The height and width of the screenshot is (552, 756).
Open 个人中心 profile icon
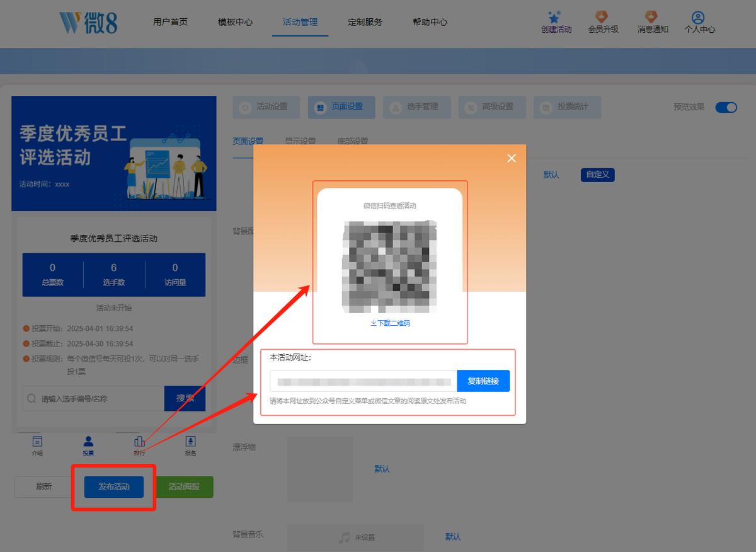click(x=698, y=17)
